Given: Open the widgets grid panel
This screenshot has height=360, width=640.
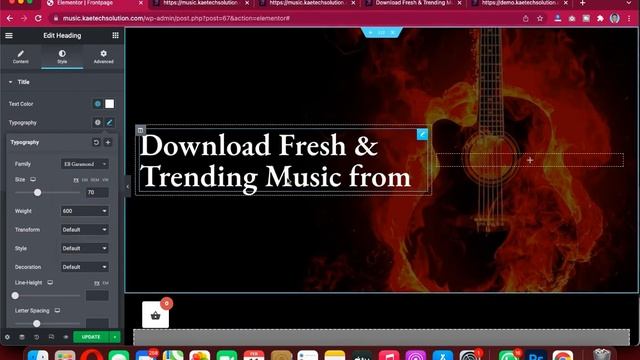Looking at the screenshot, I should [116, 36].
